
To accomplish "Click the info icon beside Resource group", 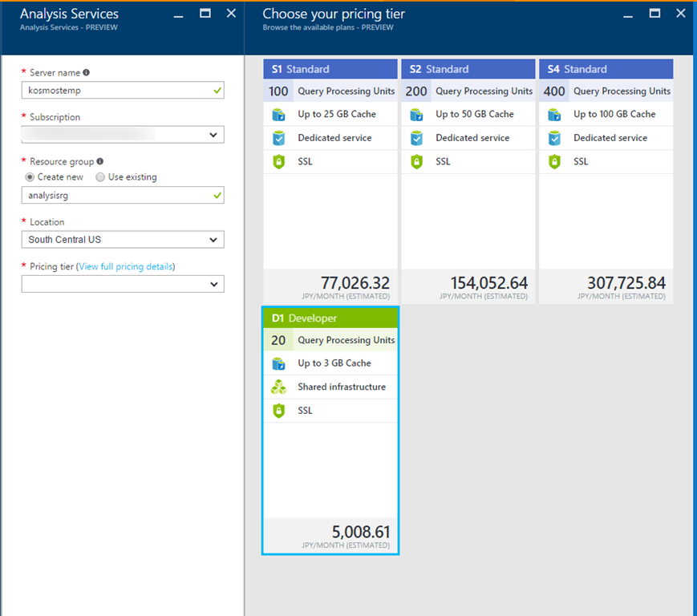I will pos(99,161).
